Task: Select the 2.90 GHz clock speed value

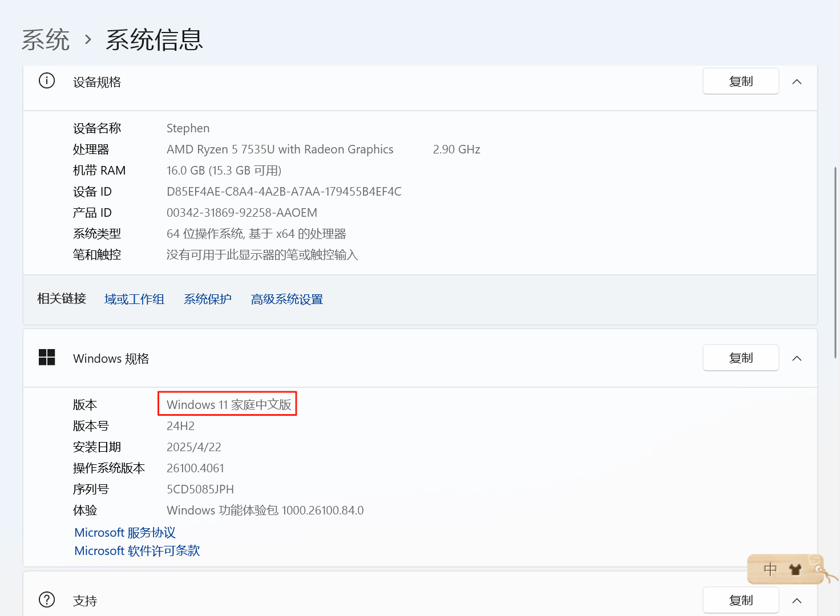Action: click(457, 149)
